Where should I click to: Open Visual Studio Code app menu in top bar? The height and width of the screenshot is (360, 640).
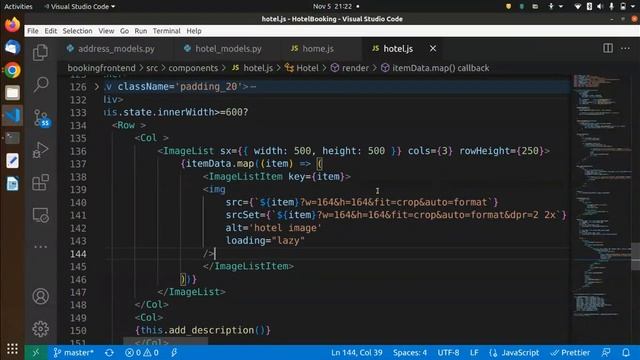click(x=80, y=7)
